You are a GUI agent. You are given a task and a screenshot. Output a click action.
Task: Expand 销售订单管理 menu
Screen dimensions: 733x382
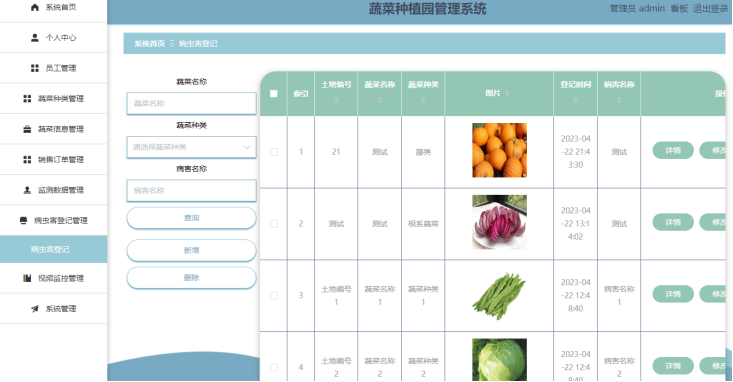tap(54, 159)
